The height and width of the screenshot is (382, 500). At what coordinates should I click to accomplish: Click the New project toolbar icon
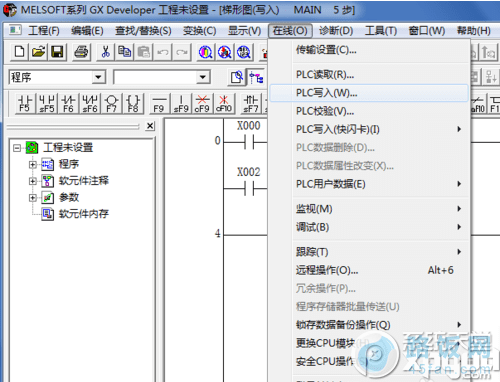click(19, 52)
